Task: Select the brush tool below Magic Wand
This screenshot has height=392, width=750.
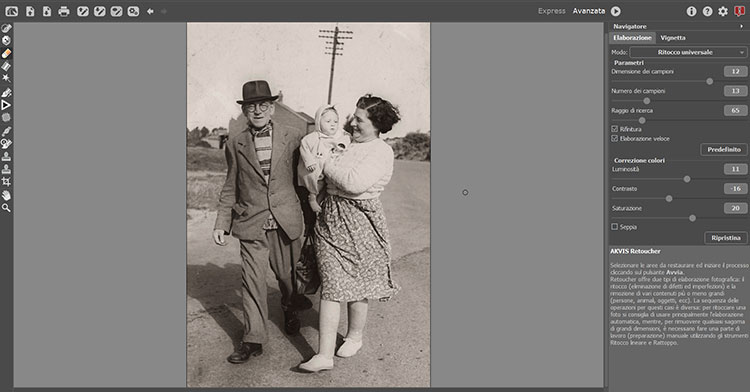Action: coord(6,92)
